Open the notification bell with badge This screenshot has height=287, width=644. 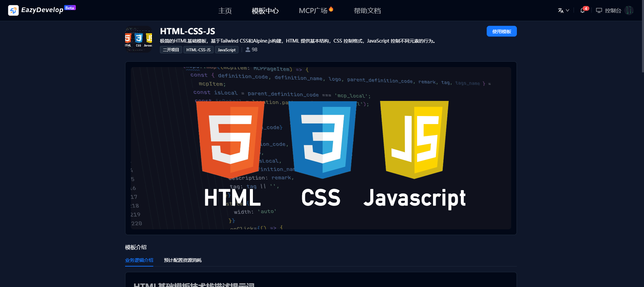pos(583,10)
